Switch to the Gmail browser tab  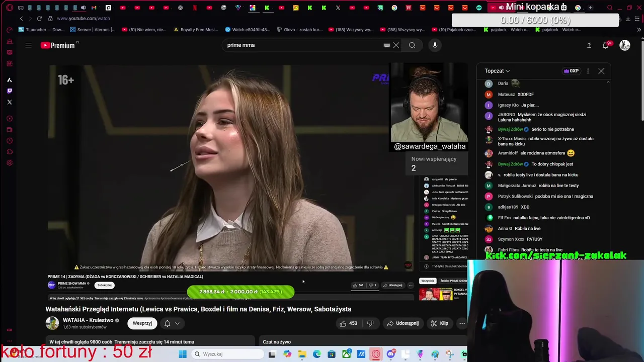(x=94, y=8)
